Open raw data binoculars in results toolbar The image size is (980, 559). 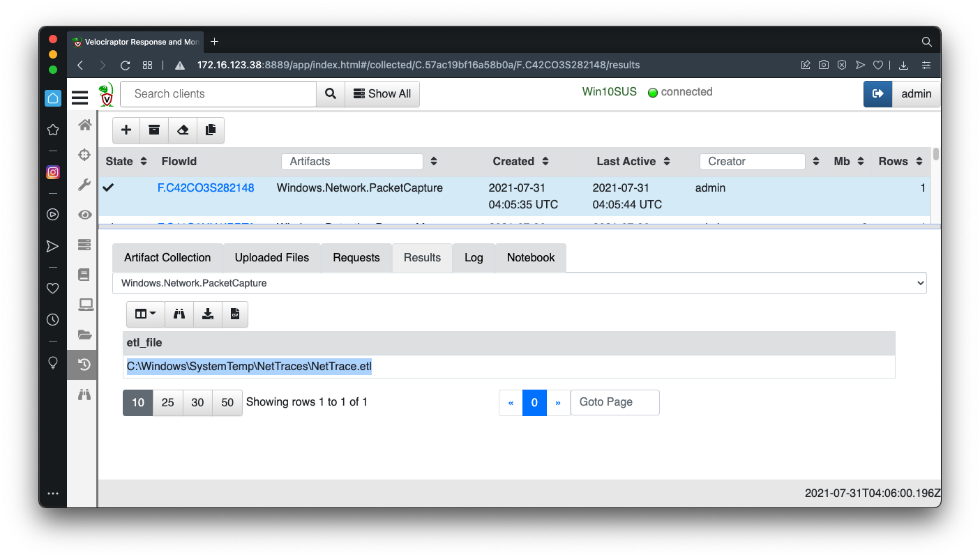(179, 314)
